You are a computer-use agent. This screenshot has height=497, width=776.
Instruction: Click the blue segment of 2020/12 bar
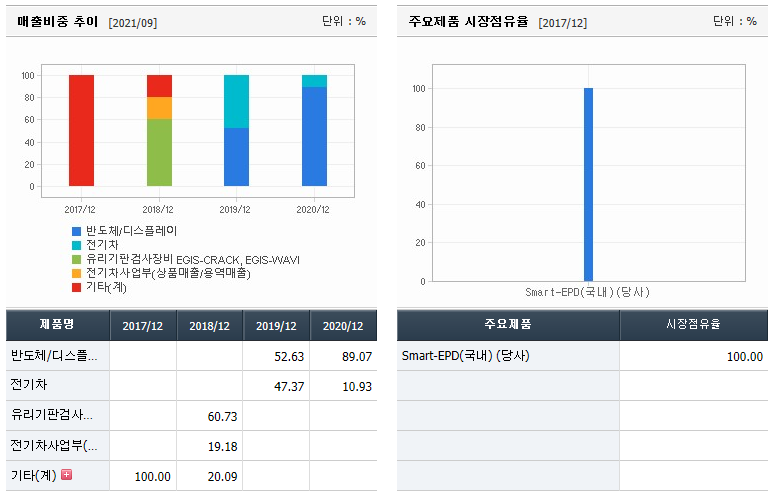315,137
